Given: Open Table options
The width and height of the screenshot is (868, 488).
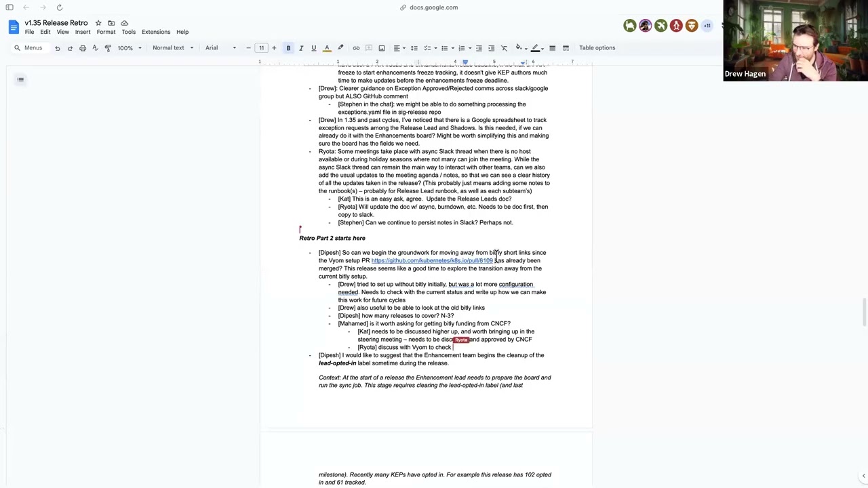Looking at the screenshot, I should click(x=597, y=48).
